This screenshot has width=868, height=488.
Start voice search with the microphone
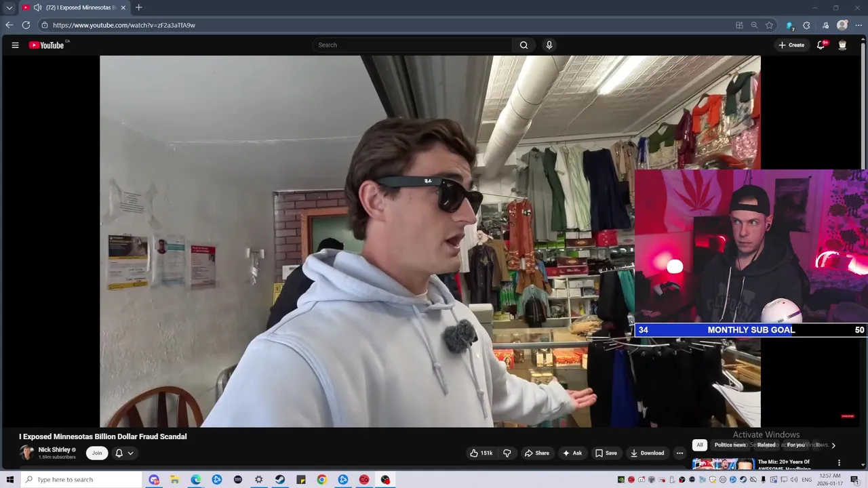point(549,45)
